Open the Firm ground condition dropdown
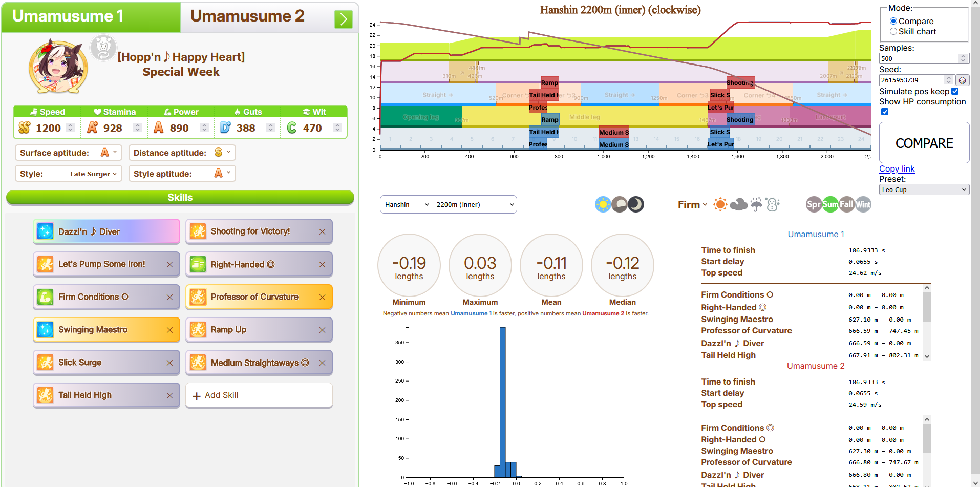The height and width of the screenshot is (487, 980). pos(693,205)
